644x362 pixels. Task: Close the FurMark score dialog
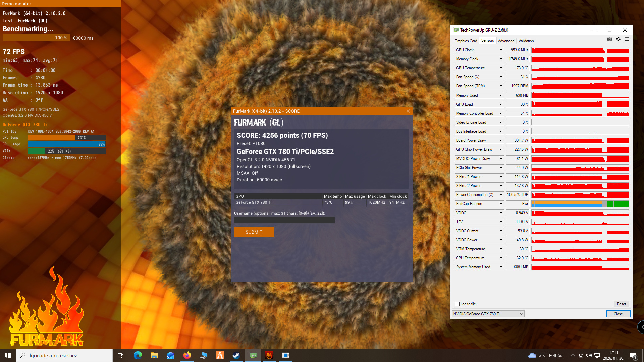point(408,111)
